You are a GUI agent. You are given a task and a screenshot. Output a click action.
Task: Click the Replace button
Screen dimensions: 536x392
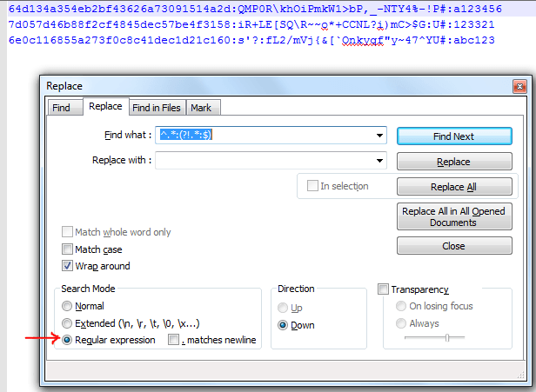(452, 162)
